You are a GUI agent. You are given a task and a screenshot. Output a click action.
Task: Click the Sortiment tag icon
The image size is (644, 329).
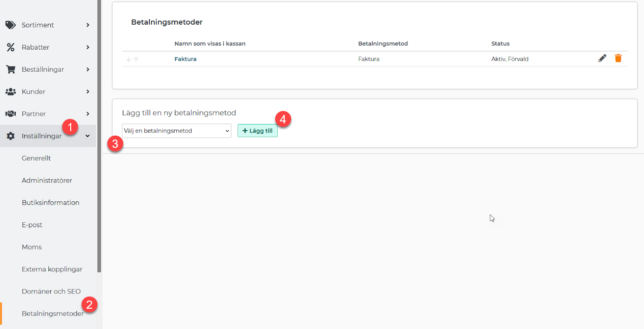(x=10, y=25)
